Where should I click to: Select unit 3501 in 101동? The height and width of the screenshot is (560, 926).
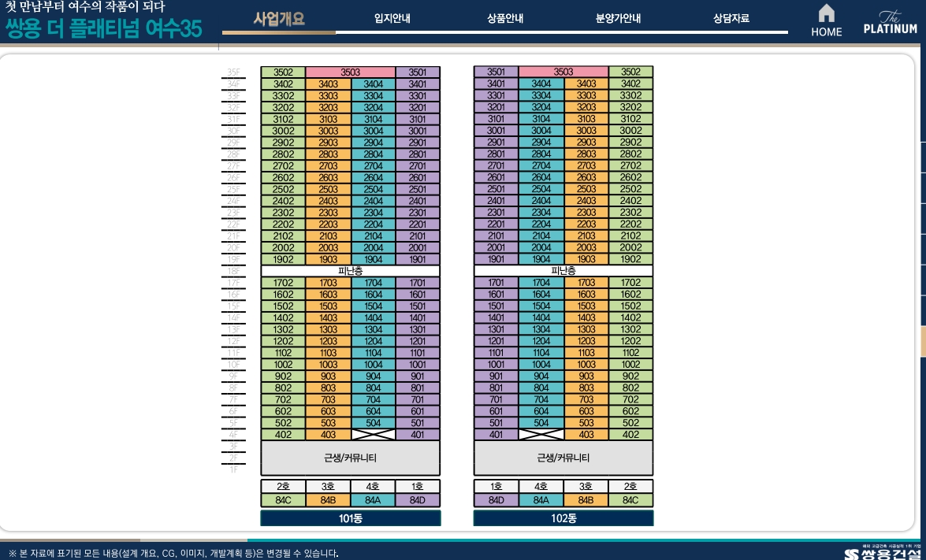point(418,72)
